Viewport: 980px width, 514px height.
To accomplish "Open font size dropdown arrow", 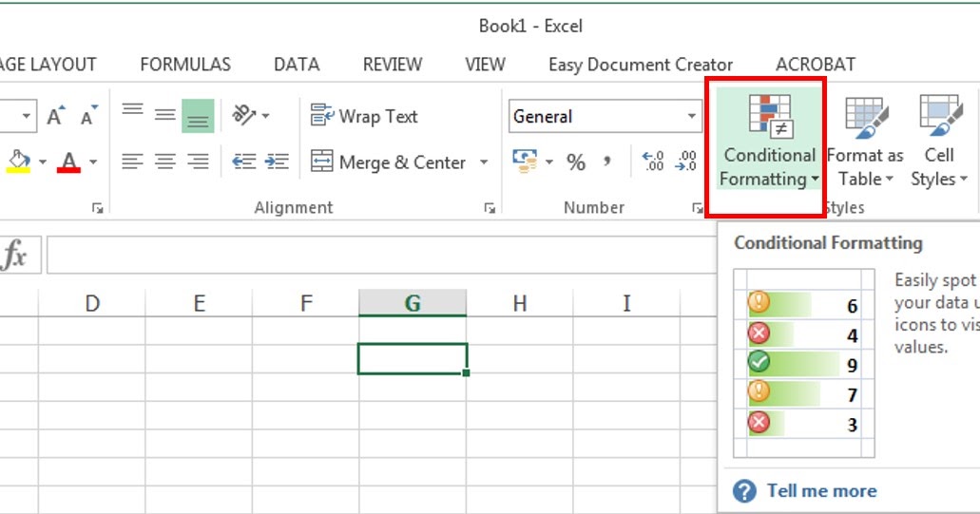I will click(x=27, y=116).
